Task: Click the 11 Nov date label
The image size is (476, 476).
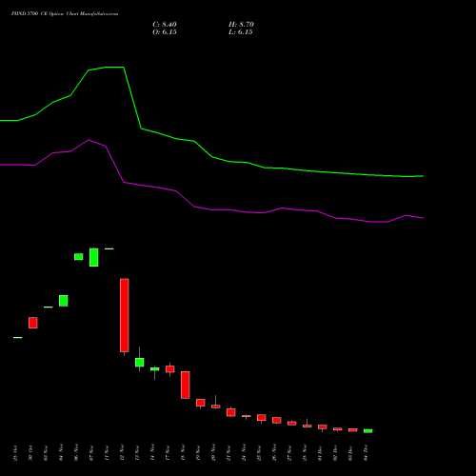Action: coord(107,453)
